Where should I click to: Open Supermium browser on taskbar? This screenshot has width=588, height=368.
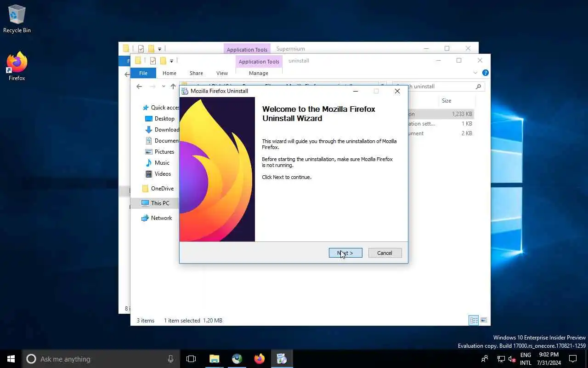click(x=237, y=359)
